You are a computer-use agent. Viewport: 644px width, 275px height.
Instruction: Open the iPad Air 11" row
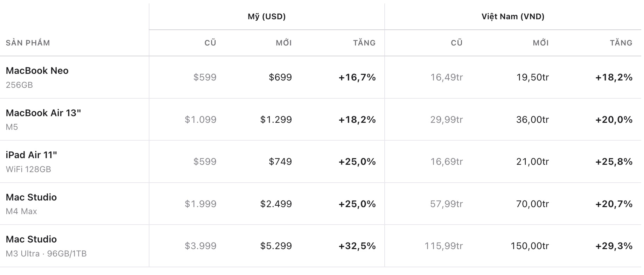point(321,162)
